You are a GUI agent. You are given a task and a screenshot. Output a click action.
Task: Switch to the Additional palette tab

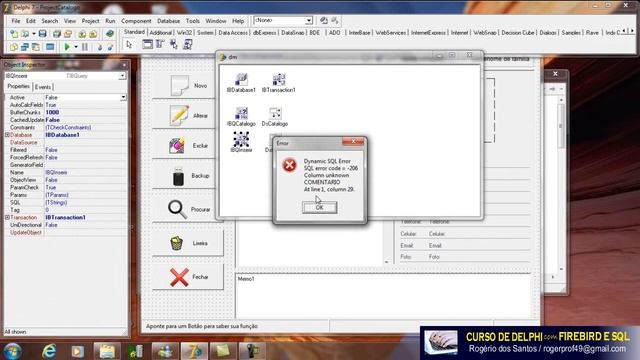tap(160, 33)
